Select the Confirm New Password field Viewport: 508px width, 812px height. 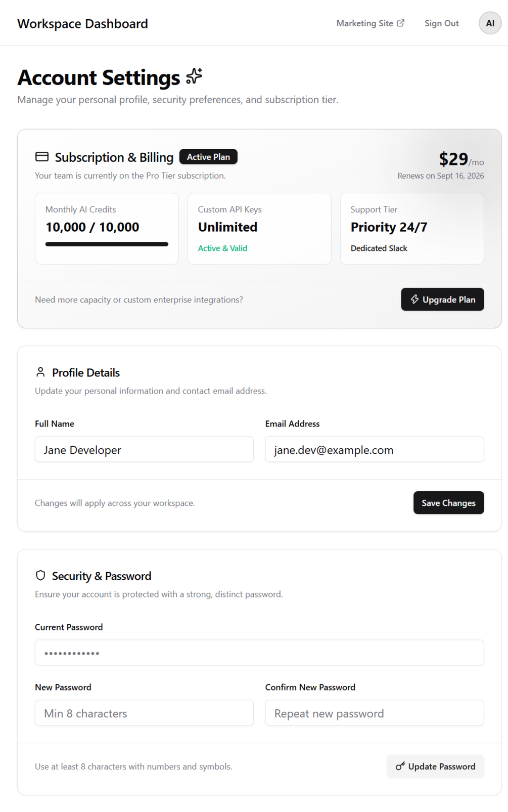pyautogui.click(x=375, y=713)
